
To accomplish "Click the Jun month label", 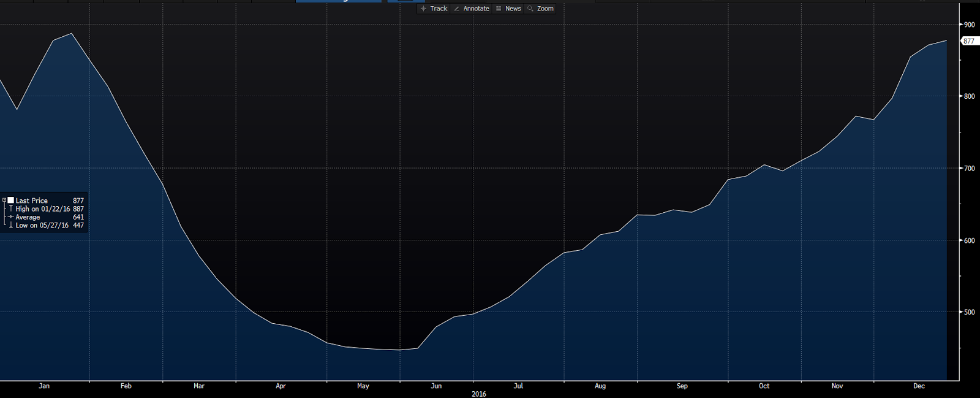I will point(436,386).
